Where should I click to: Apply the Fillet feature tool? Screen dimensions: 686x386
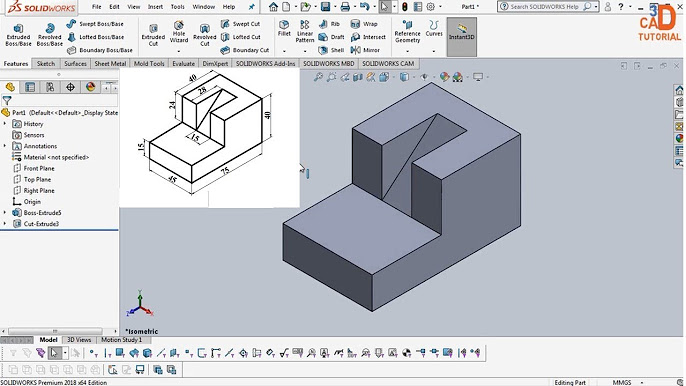284,28
